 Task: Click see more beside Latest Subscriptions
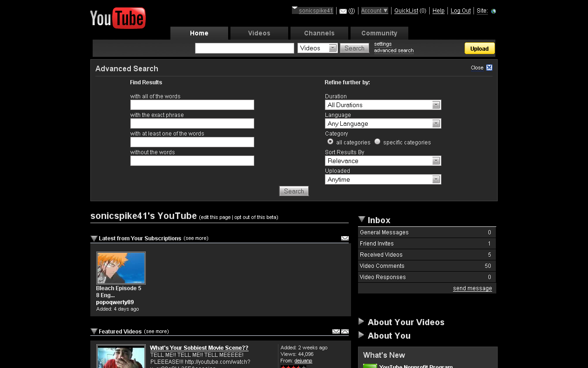[x=196, y=239]
